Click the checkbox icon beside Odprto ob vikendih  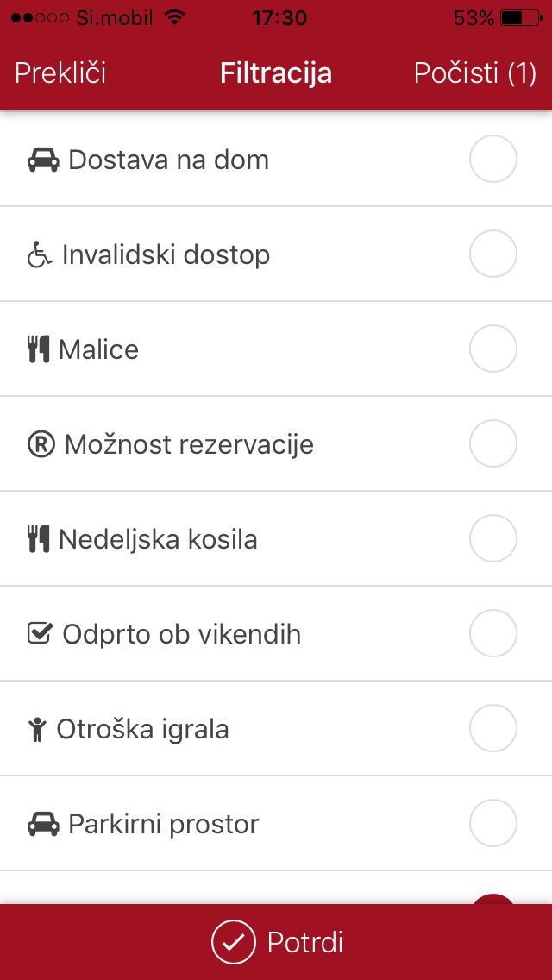click(x=41, y=635)
